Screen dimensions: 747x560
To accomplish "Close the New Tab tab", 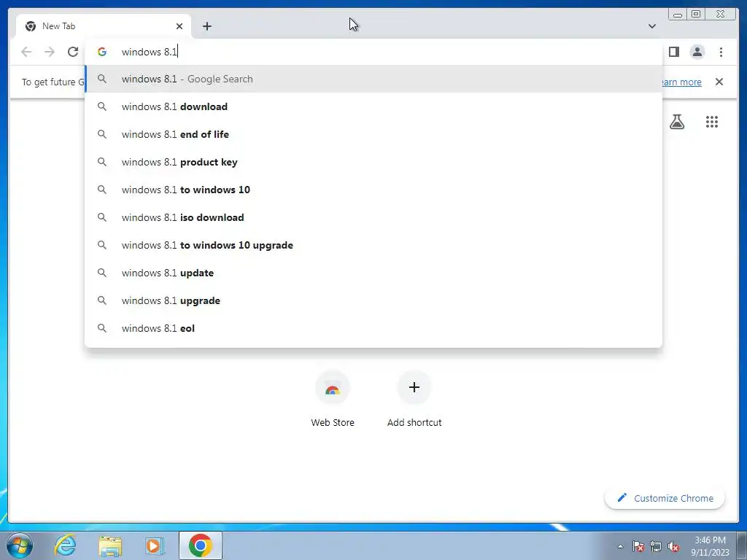I will pyautogui.click(x=179, y=26).
